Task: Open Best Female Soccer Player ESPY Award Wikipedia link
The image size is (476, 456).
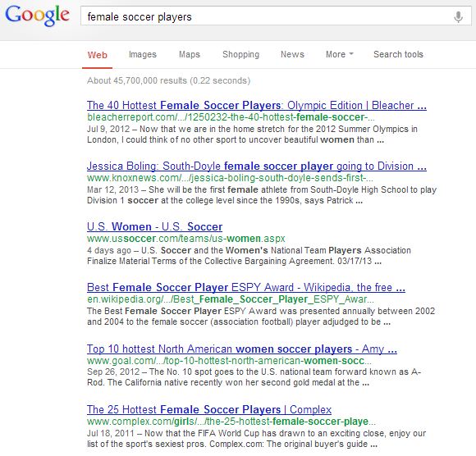Action: 246,287
